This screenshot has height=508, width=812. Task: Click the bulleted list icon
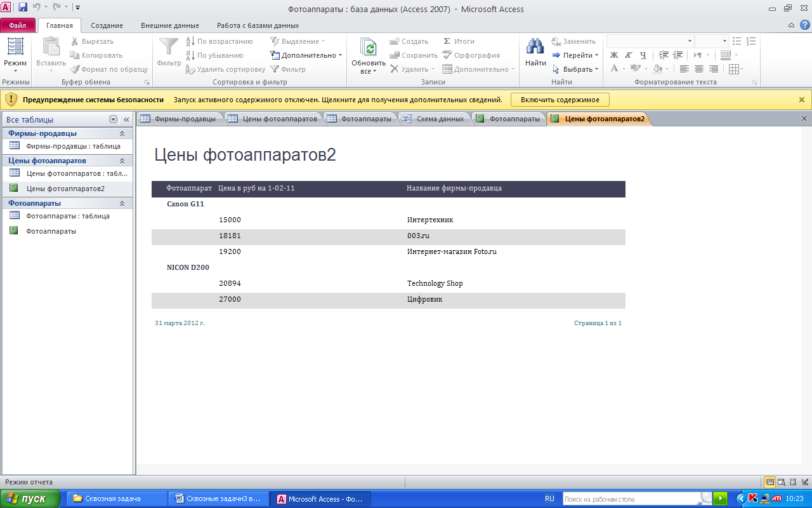point(737,41)
